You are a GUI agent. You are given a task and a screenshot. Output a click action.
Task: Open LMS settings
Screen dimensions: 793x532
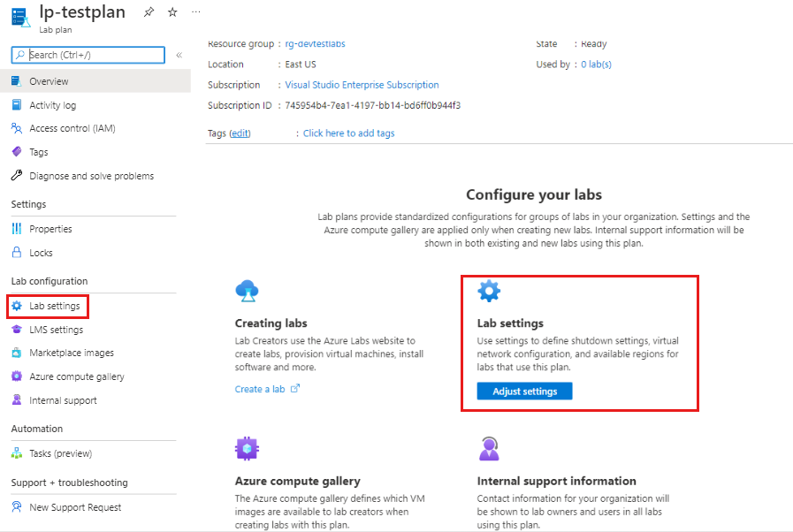(56, 330)
